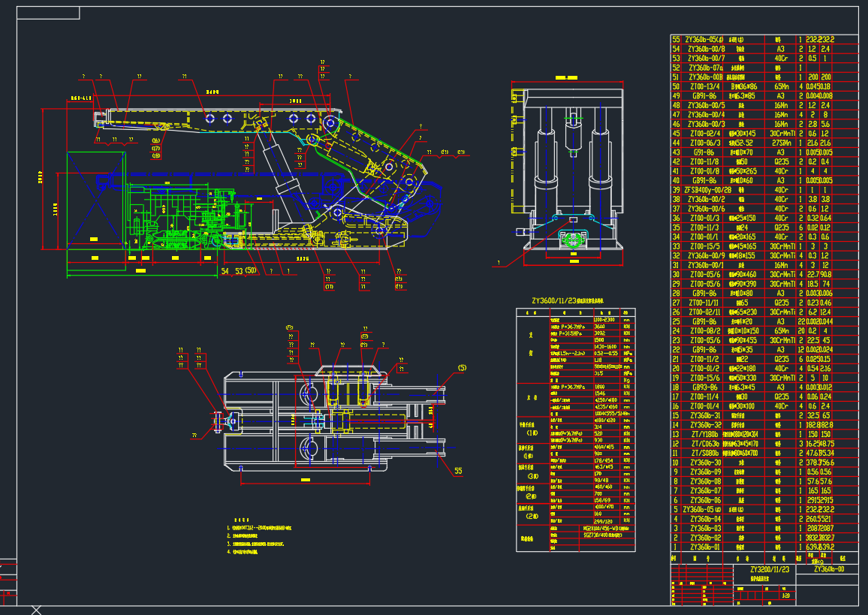Pick the (5) callout beside the plan view
This screenshot has height=615, width=868.
click(x=463, y=368)
